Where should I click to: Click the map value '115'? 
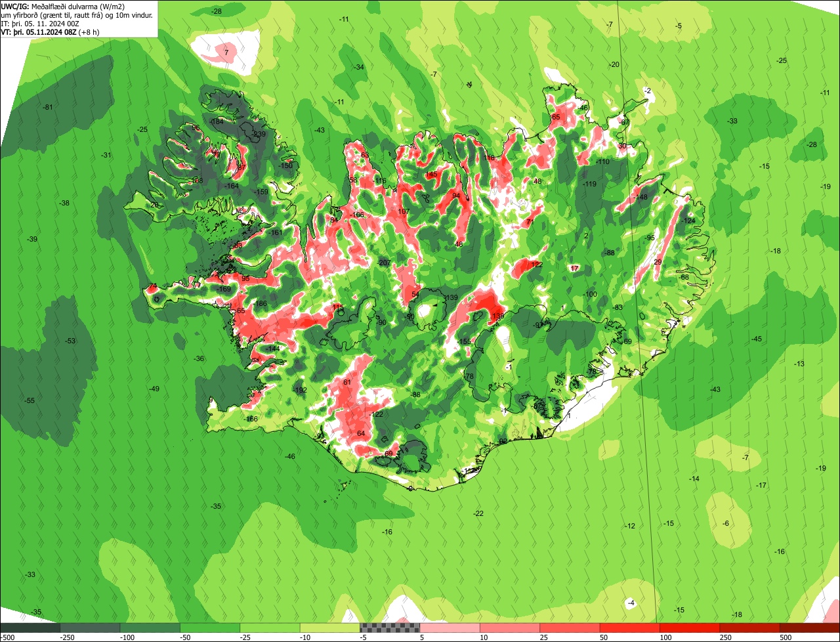(338, 307)
